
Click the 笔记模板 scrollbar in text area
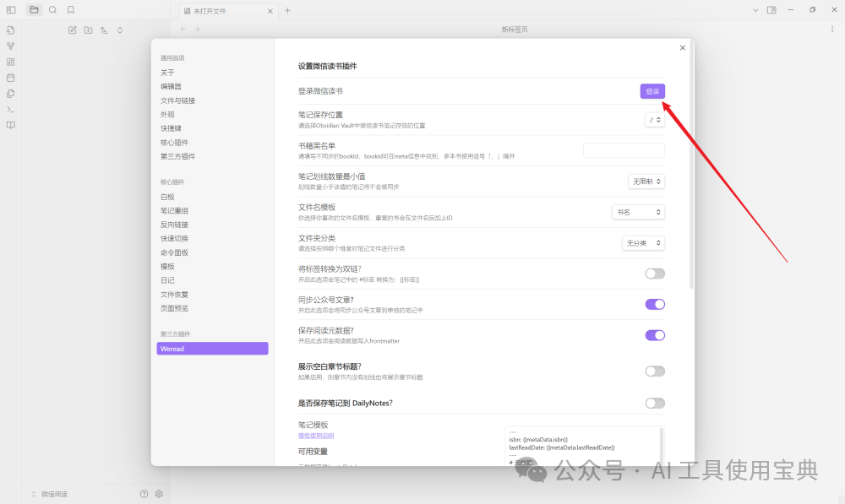662,446
